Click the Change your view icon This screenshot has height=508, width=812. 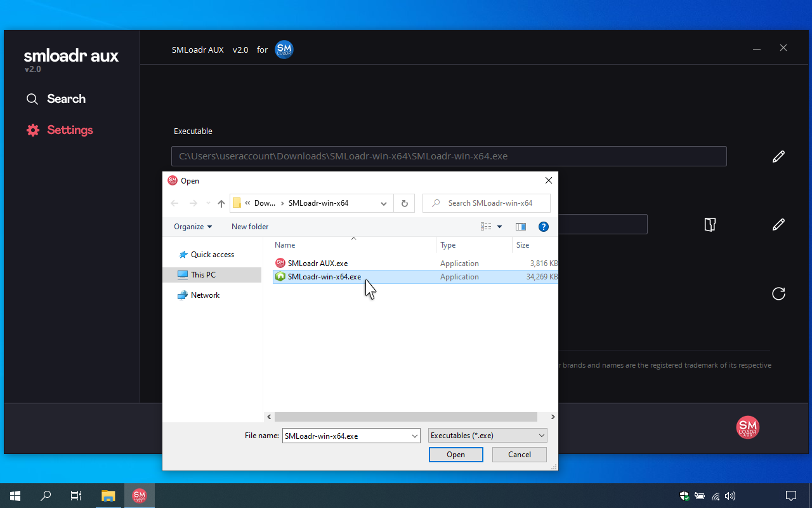pyautogui.click(x=486, y=227)
